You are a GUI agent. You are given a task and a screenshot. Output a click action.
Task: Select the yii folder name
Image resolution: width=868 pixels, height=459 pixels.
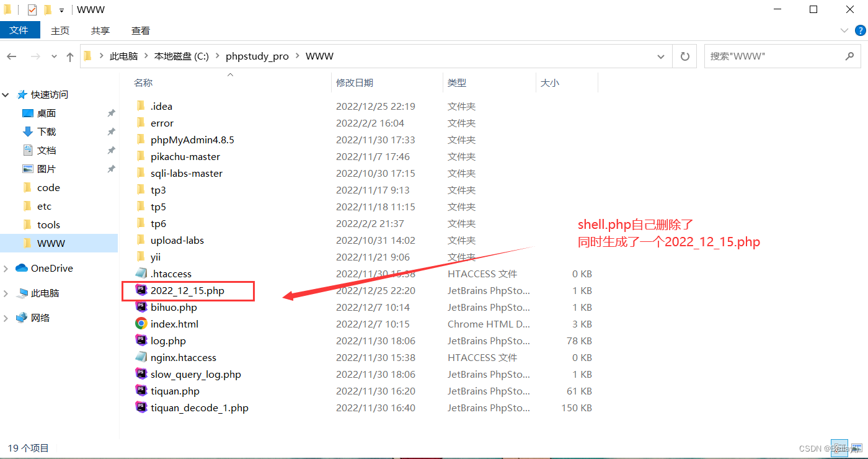point(156,257)
